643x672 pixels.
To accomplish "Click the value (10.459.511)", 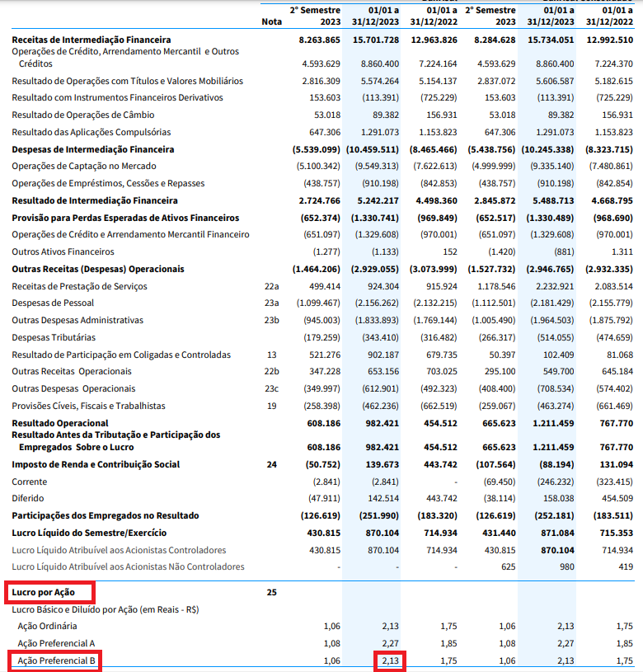I will point(373,149).
